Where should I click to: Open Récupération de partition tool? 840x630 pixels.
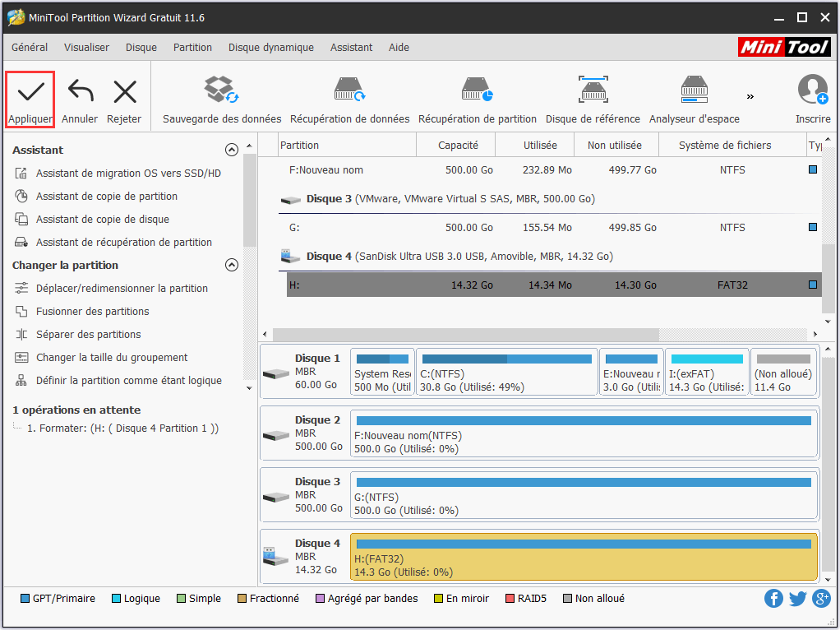(x=477, y=90)
